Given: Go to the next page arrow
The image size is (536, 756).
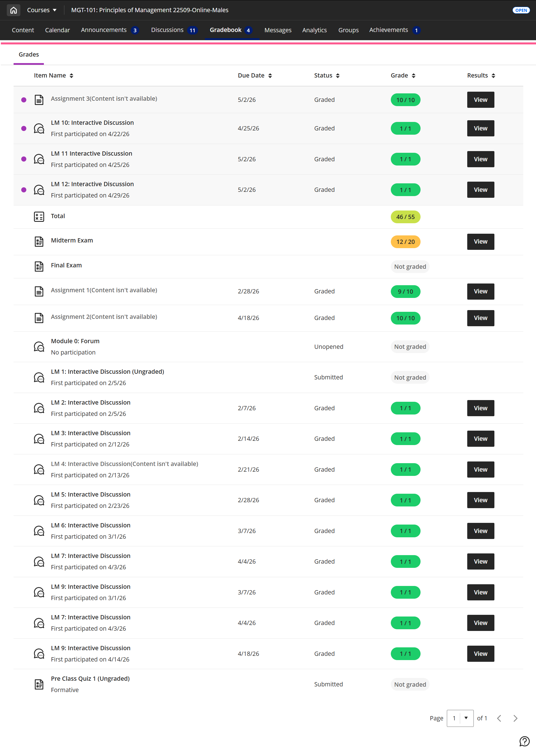Looking at the screenshot, I should pos(515,718).
